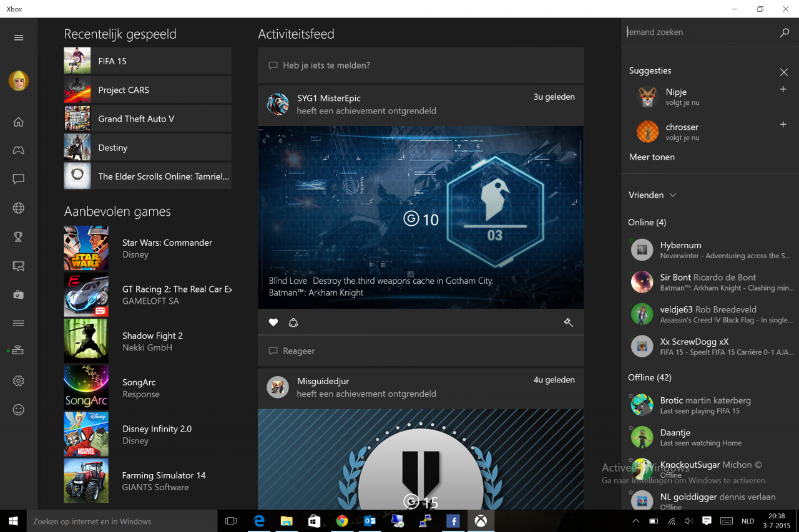Image resolution: width=799 pixels, height=532 pixels.
Task: Add Nipje as friend with plus icon
Action: coord(783,90)
